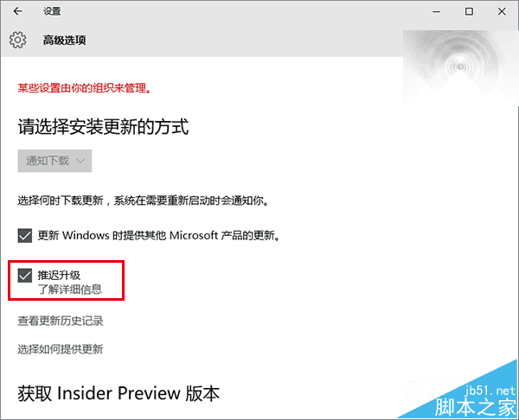Click the 推迟升级 label text
This screenshot has width=519, height=420.
point(59,275)
